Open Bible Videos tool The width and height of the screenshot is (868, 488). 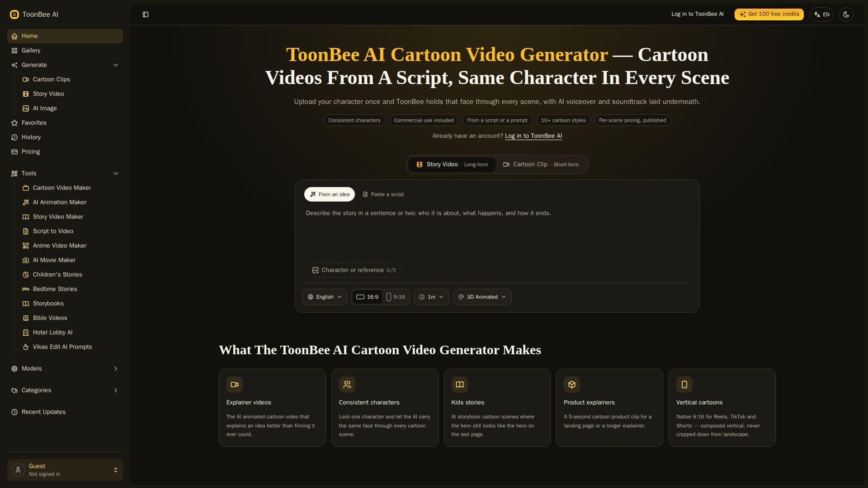coord(71,318)
